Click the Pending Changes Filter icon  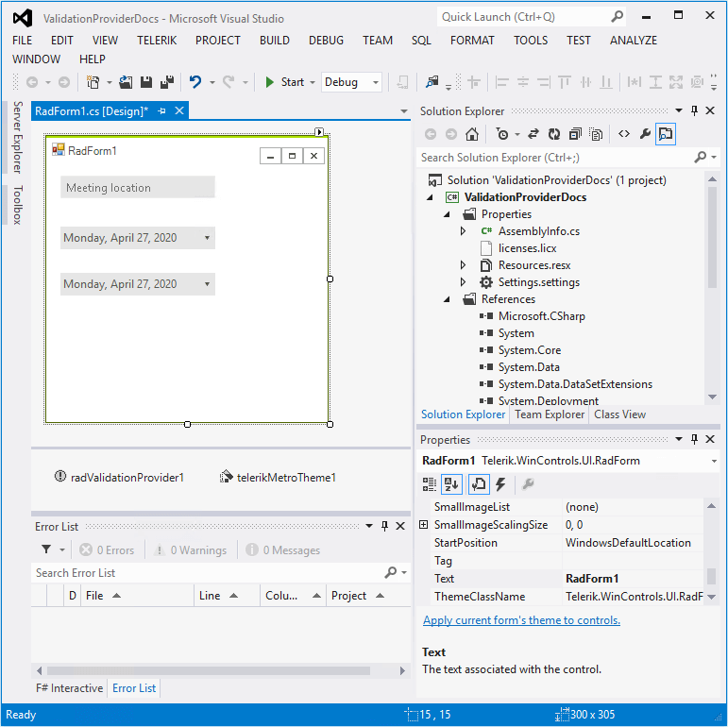coord(502,135)
